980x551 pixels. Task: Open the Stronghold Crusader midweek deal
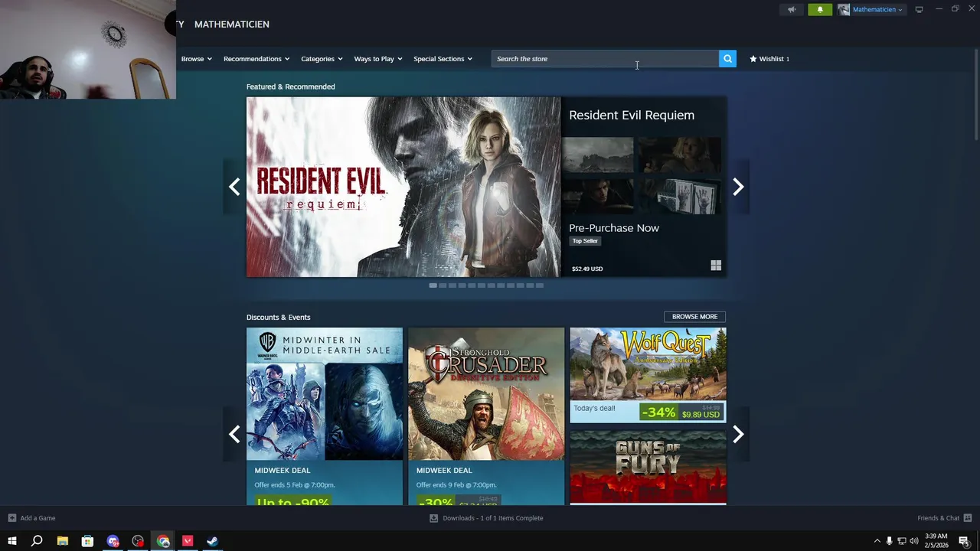486,416
